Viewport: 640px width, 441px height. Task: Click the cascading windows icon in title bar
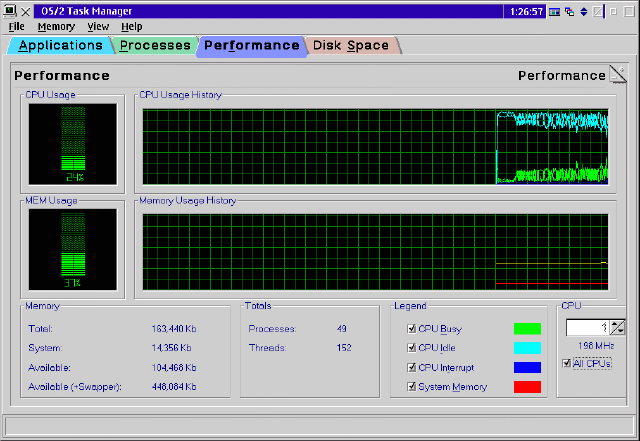[x=569, y=11]
